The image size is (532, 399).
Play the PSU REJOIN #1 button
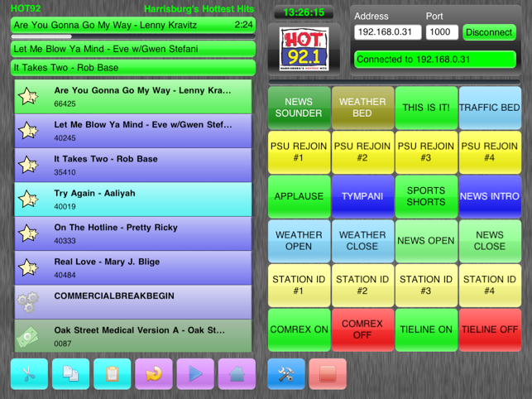pyautogui.click(x=299, y=152)
